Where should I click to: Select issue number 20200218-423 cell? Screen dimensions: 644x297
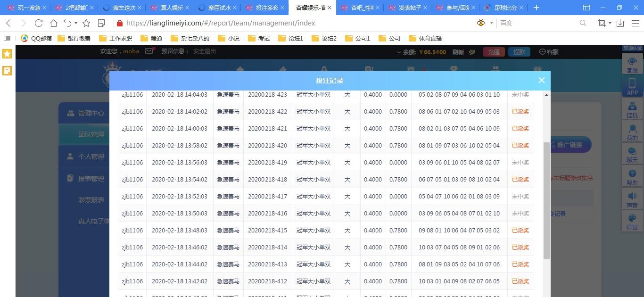(x=267, y=95)
